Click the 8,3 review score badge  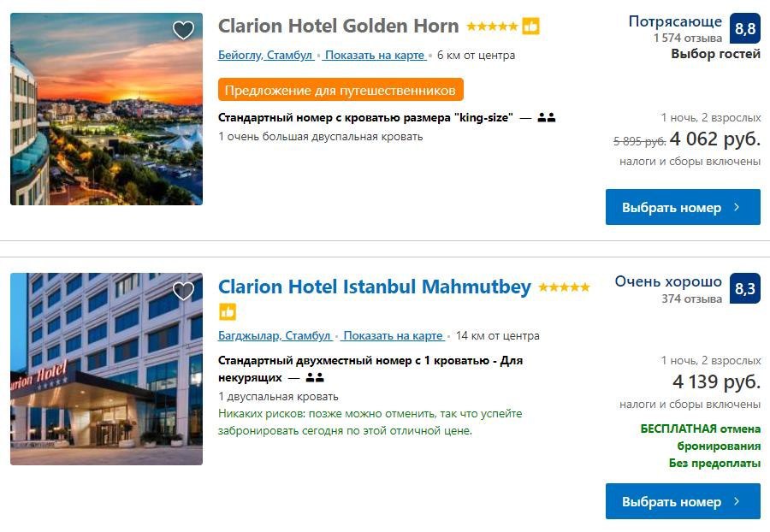point(745,289)
